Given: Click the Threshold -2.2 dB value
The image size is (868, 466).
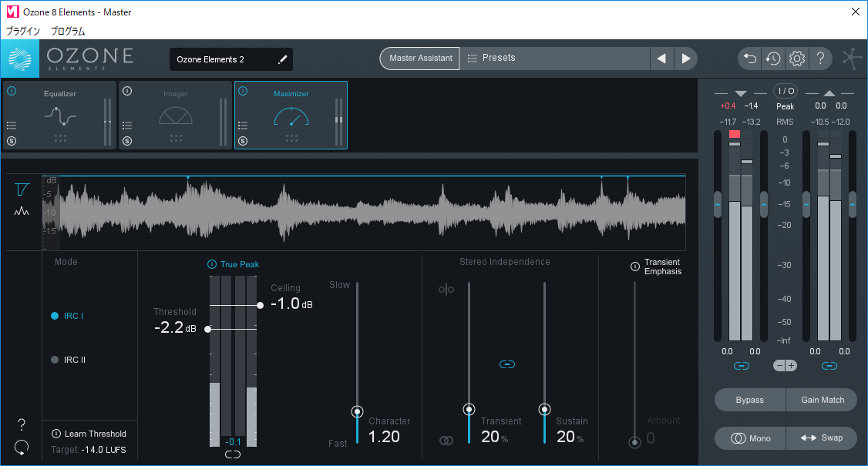Looking at the screenshot, I should (x=175, y=327).
